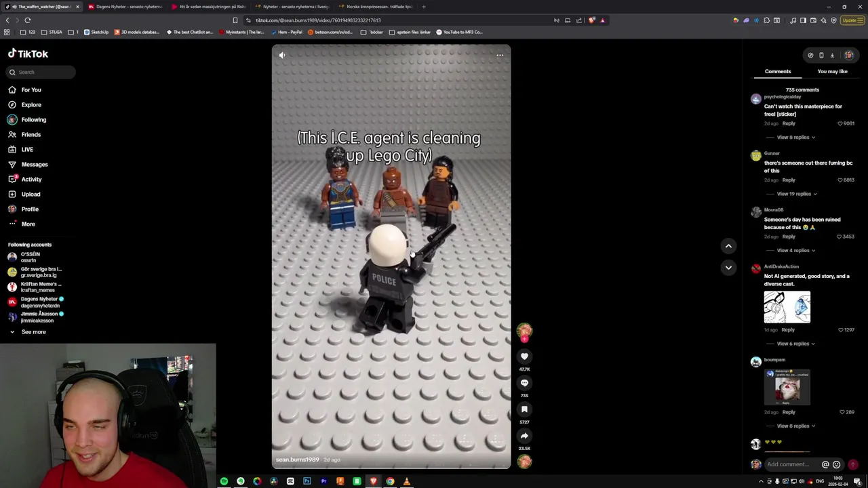Reply to psychologicalday's comment
Viewport: 868px width, 488px height.
point(789,123)
